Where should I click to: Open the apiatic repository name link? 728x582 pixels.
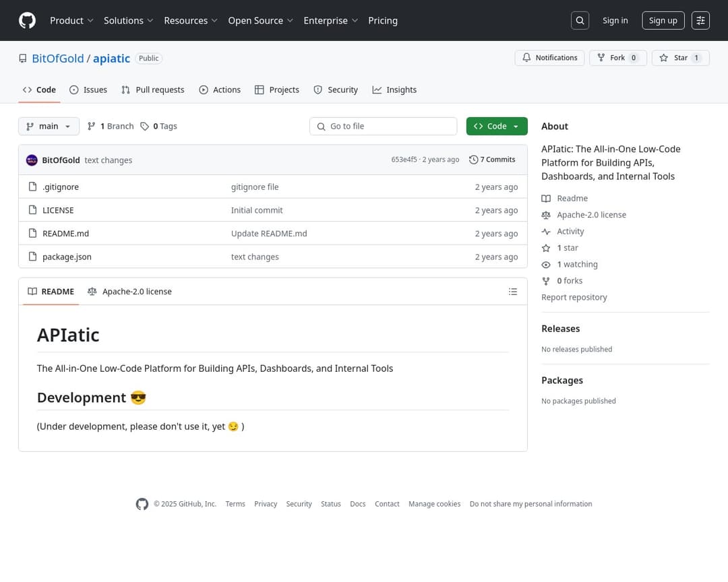[x=111, y=59]
